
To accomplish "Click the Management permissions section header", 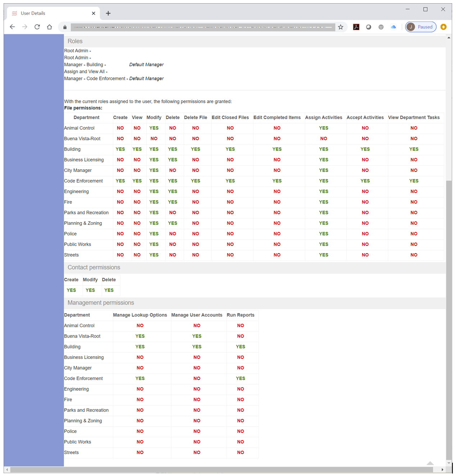I will tap(101, 303).
